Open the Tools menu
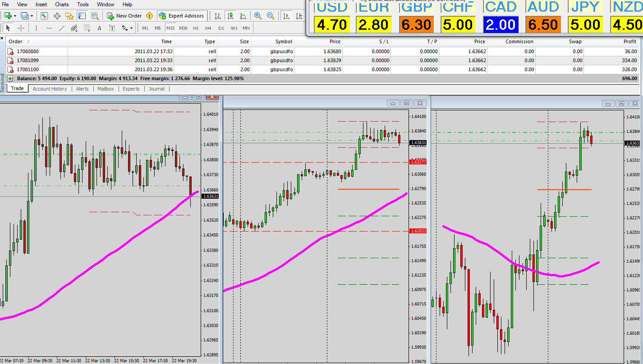Image resolution: width=643 pixels, height=364 pixels. point(83,5)
